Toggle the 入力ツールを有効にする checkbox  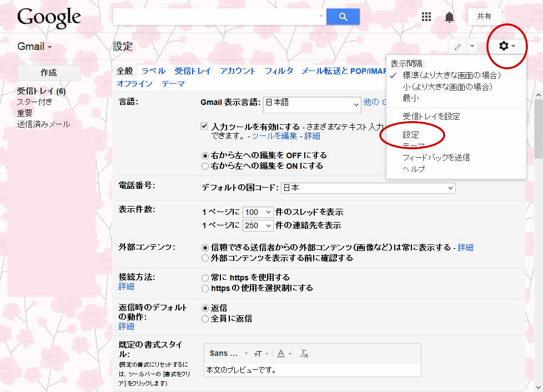[204, 126]
